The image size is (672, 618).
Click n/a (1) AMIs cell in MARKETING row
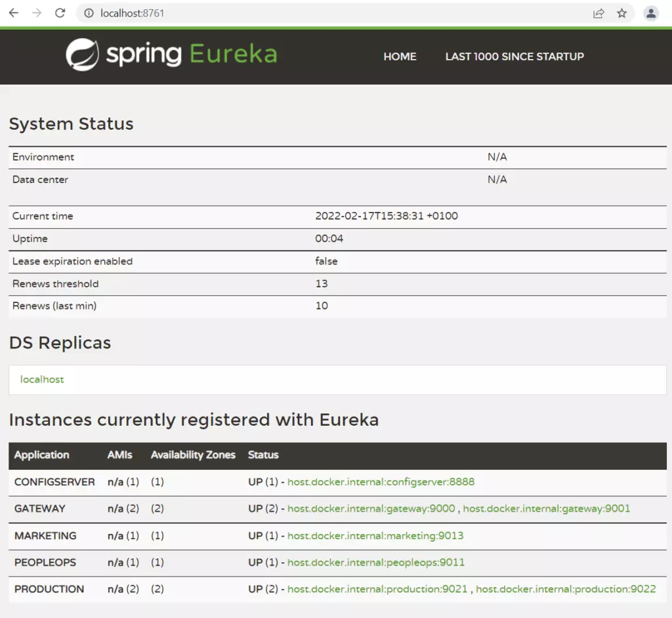123,535
